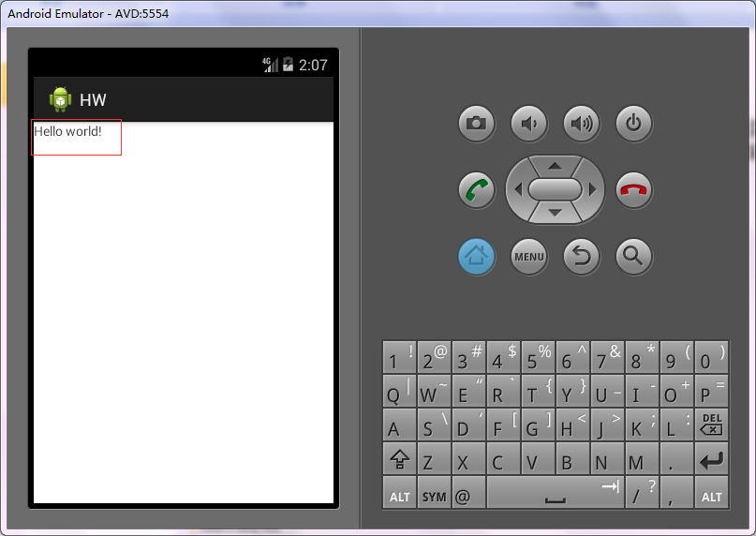Viewport: 756px width, 536px height.
Task: Click the Hello world! text
Action: click(x=67, y=132)
